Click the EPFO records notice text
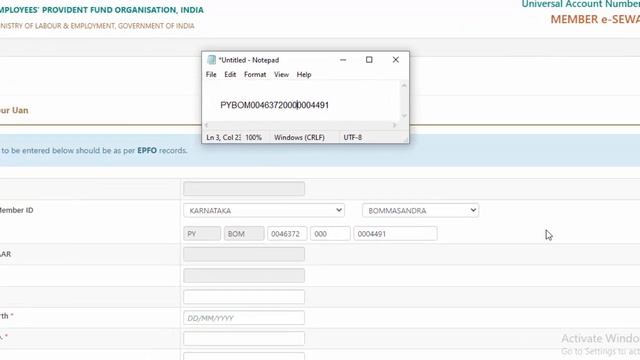The image size is (640, 360). pyautogui.click(x=94, y=150)
